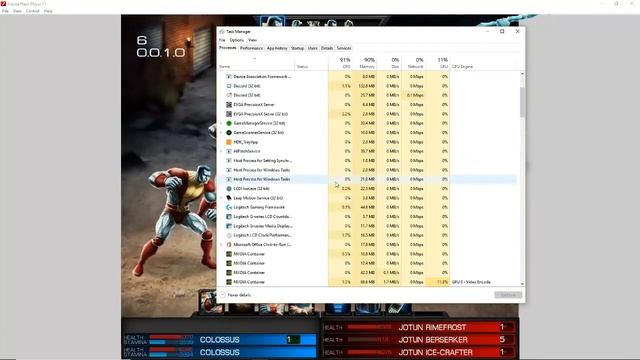Expand the Leap Motion Service group
Image resolution: width=640 pixels, height=360 pixels.
point(222,198)
